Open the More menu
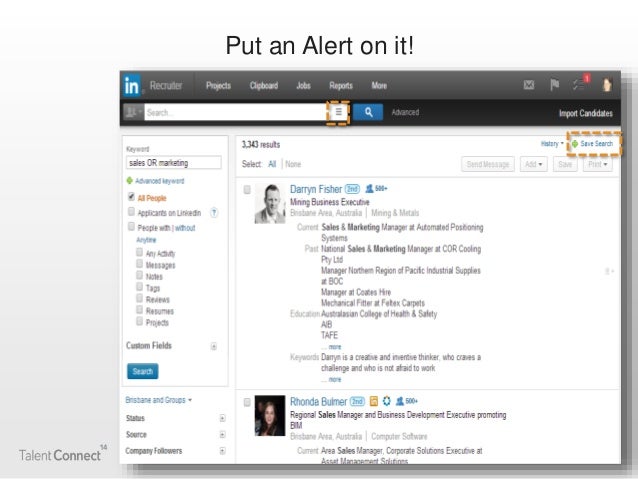Viewport: 638px width, 479px height. coord(379,85)
